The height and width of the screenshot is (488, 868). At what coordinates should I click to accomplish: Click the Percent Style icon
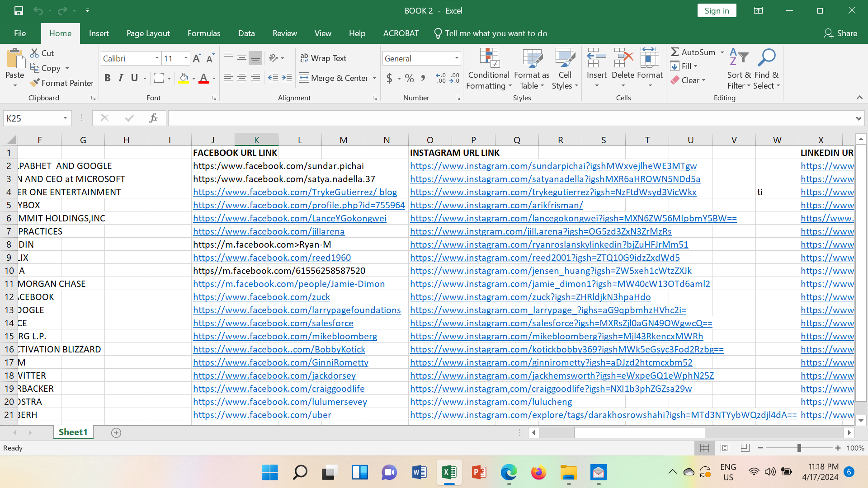[410, 78]
